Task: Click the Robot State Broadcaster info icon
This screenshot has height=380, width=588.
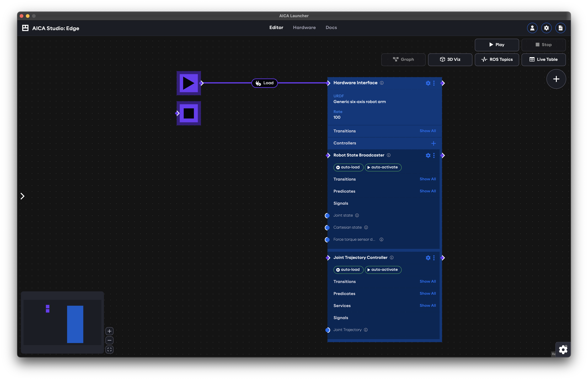Action: coord(388,155)
